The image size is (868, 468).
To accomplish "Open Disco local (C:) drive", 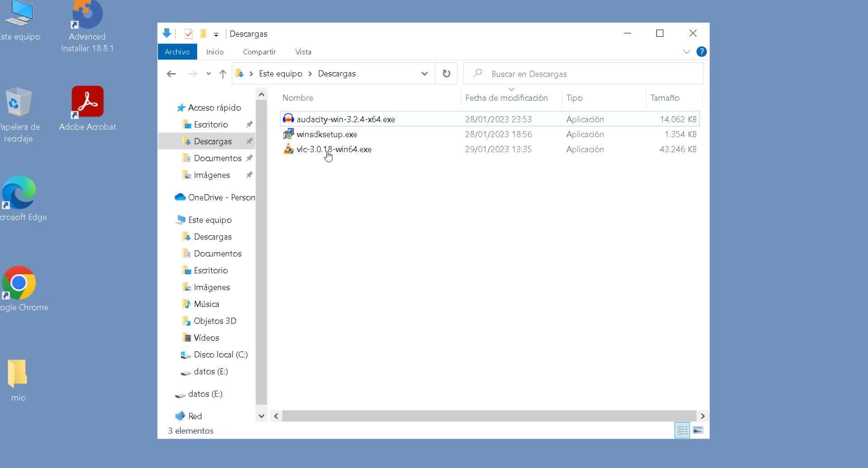I will click(x=214, y=355).
